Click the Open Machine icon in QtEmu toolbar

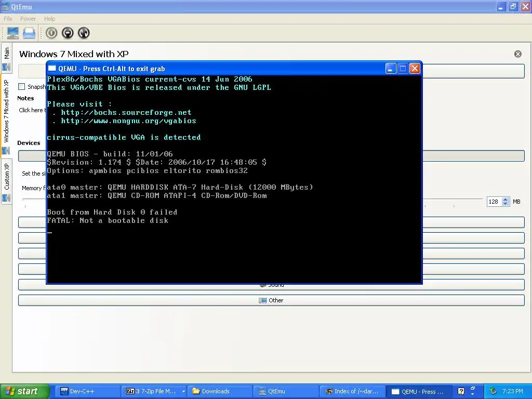click(29, 33)
